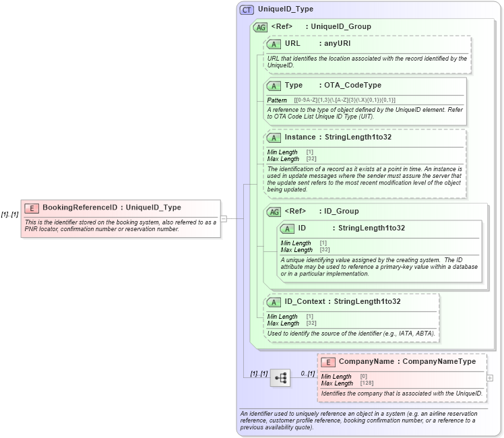Click the ID attribute description paragraph

(379, 267)
